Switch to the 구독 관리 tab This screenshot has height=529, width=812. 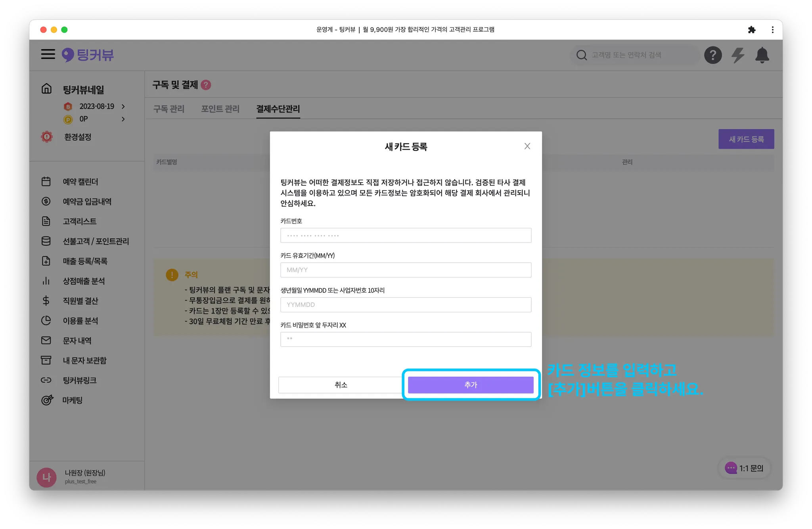[169, 109]
